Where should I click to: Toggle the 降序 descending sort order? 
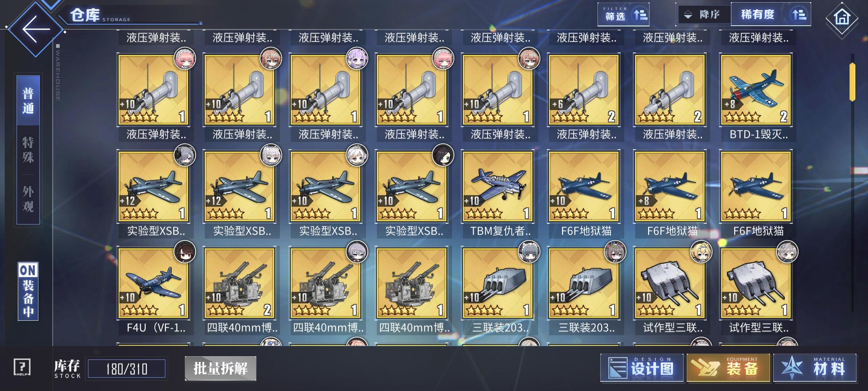tap(703, 14)
